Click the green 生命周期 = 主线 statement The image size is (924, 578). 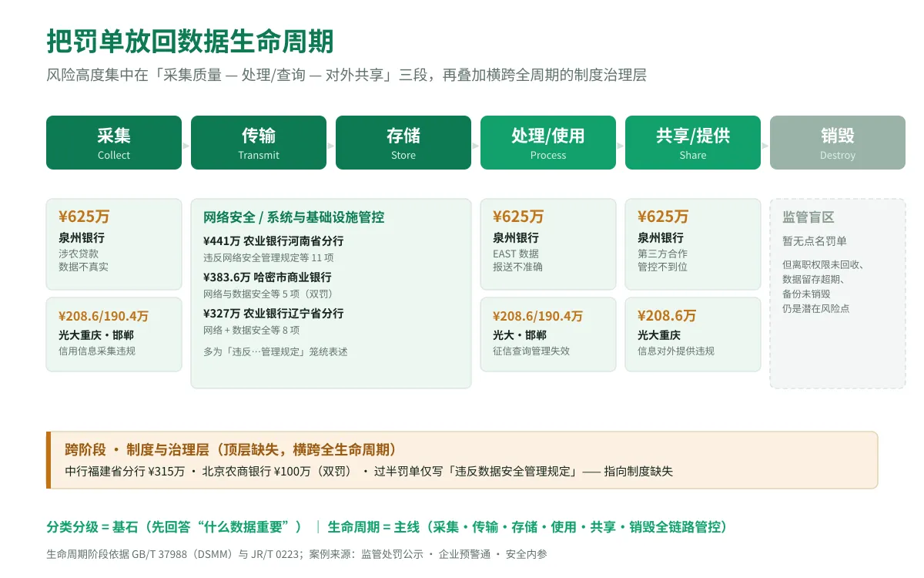point(527,527)
